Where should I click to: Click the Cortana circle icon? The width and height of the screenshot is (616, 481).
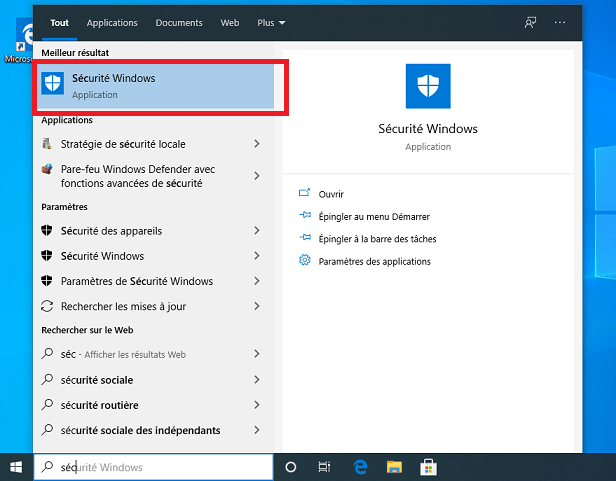click(x=291, y=467)
